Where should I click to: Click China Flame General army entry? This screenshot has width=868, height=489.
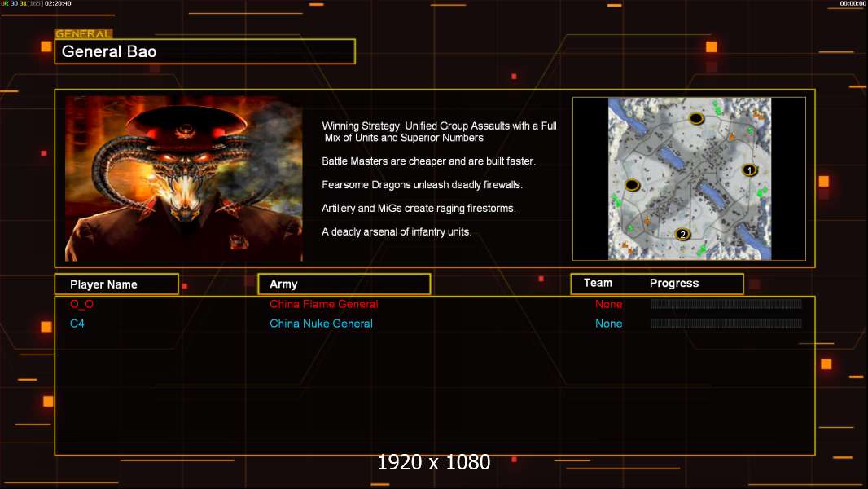coord(323,304)
